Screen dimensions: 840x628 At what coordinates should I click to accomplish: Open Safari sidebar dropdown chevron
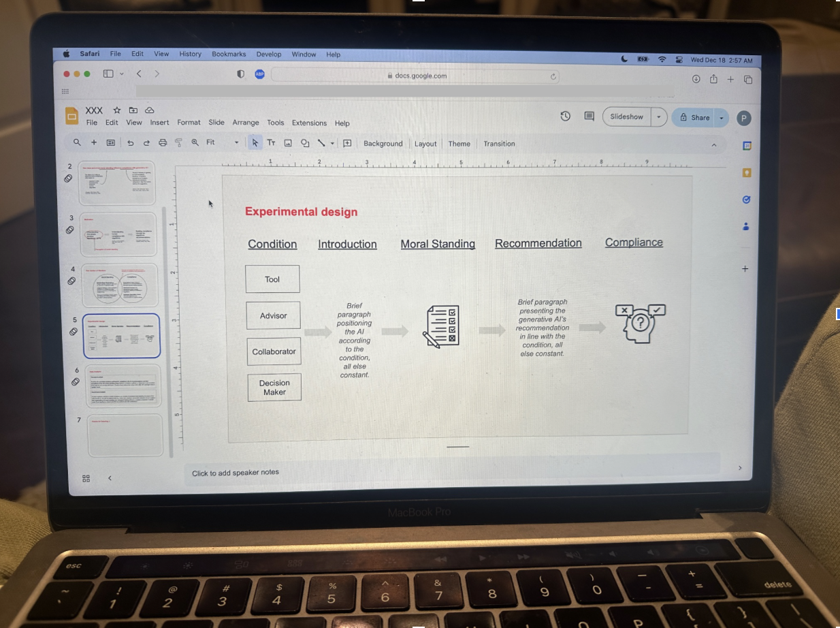point(122,74)
